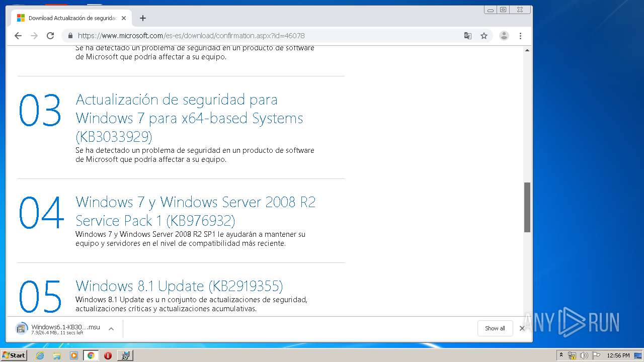Show hidden system tray icons
The image size is (644, 362).
(x=561, y=355)
